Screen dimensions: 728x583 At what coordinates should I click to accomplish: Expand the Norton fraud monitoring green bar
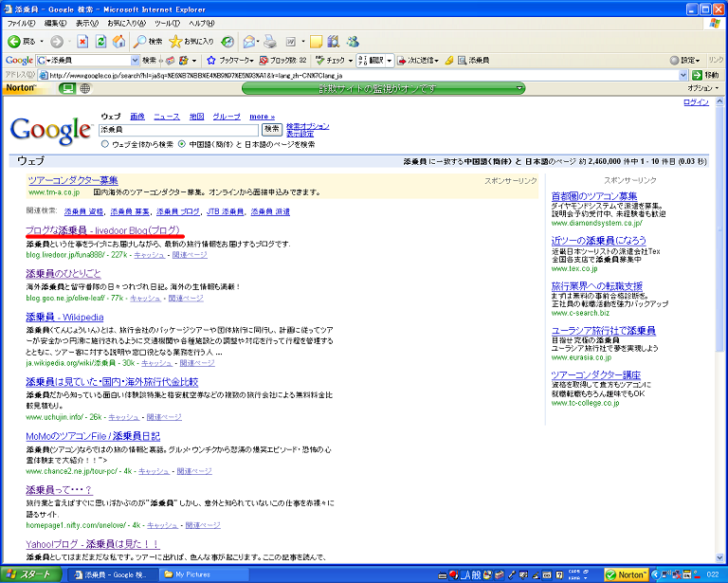[520, 88]
